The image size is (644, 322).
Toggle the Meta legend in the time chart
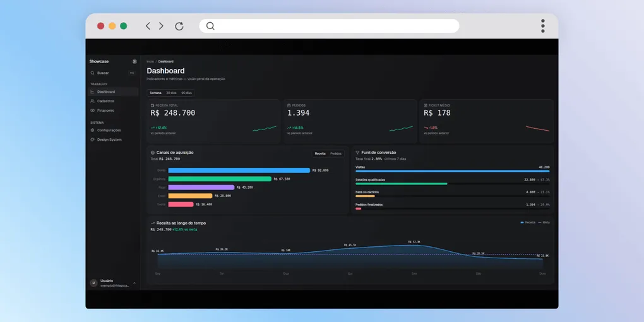544,222
